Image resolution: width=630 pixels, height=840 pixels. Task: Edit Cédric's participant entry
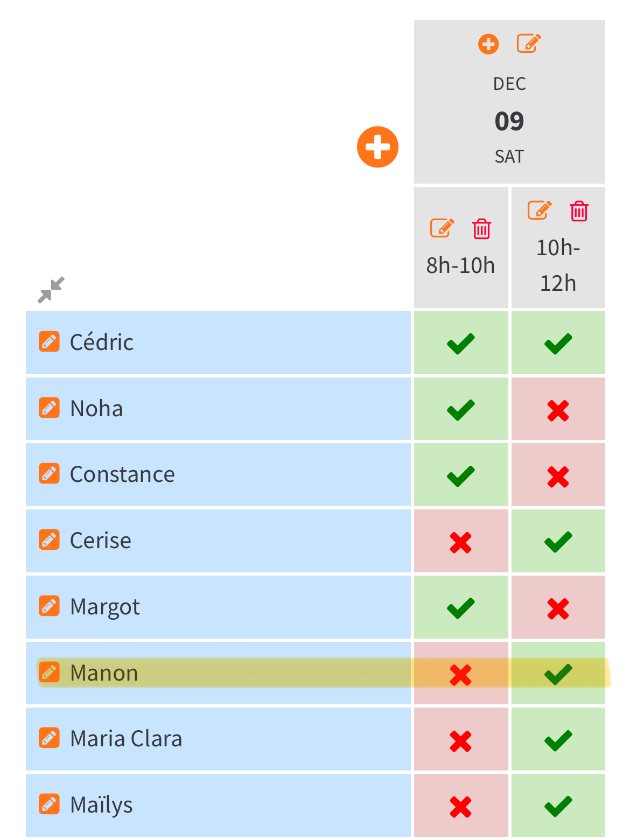(49, 342)
